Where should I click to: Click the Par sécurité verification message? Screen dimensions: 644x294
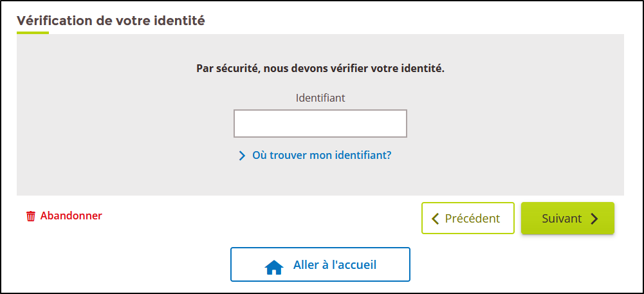(x=320, y=68)
